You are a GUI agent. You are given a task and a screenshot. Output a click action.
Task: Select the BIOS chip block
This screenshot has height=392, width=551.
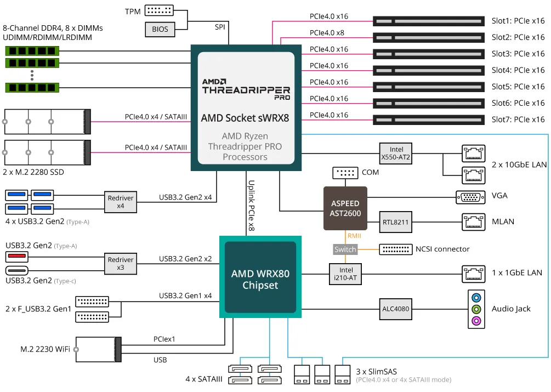pyautogui.click(x=160, y=29)
